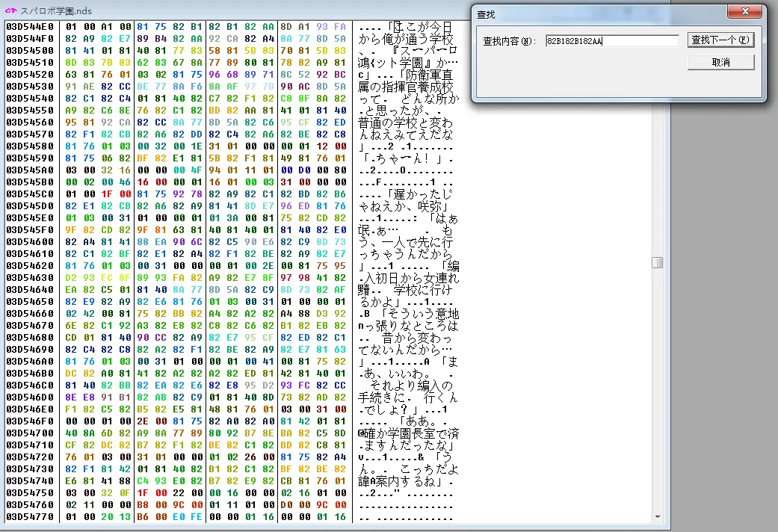The image size is (778, 532).
Task: Select the offset label 03D544E0
Action: [x=29, y=27]
